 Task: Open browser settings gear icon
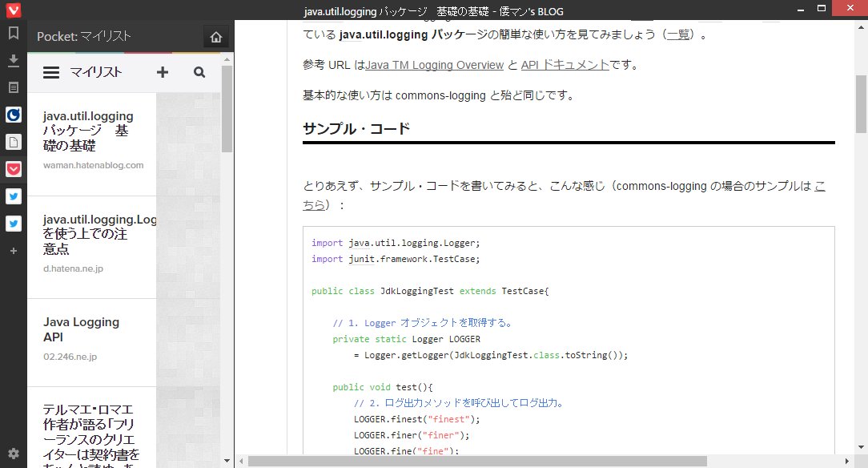tap(14, 454)
